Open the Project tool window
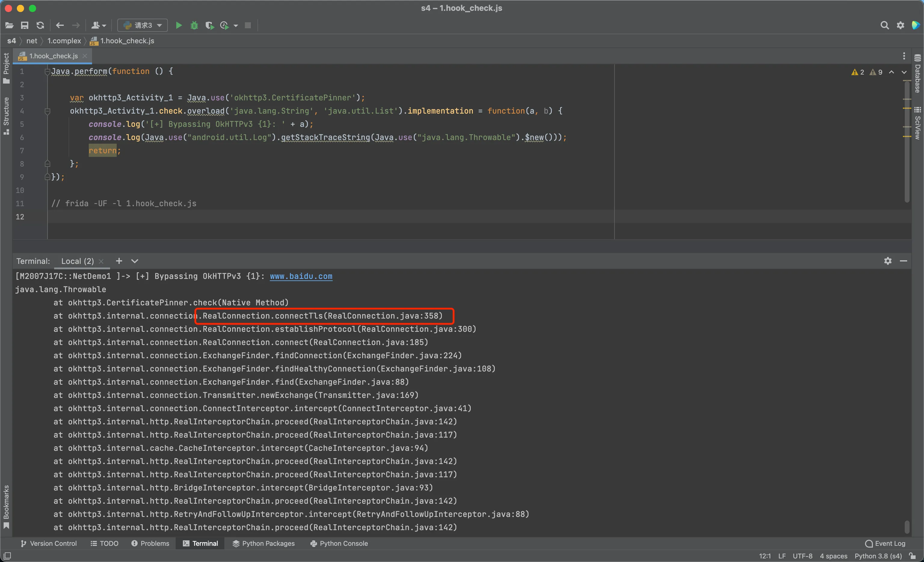924x562 pixels. [6, 68]
